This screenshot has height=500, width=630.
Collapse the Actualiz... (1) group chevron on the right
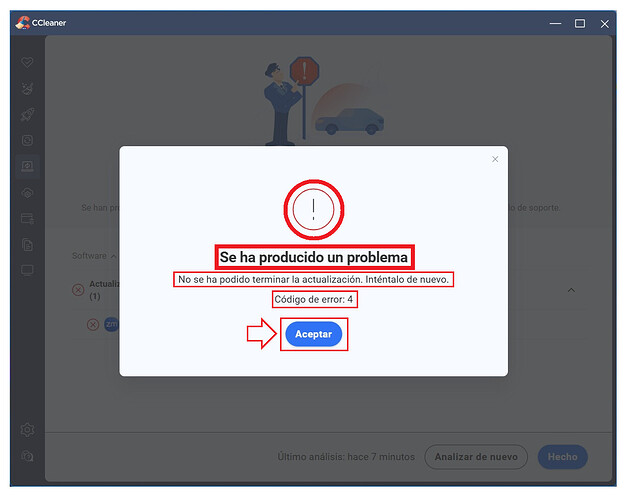coord(571,290)
